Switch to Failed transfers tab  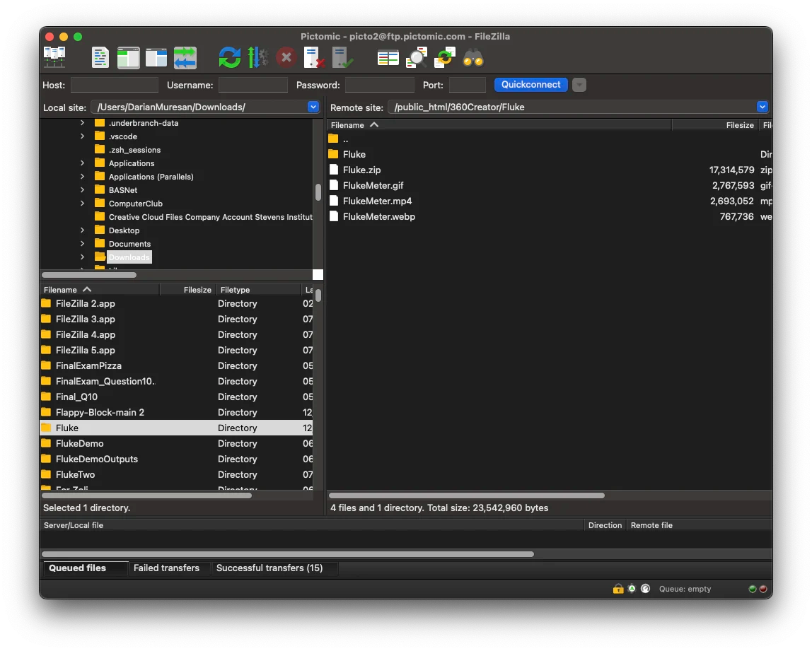pos(166,568)
